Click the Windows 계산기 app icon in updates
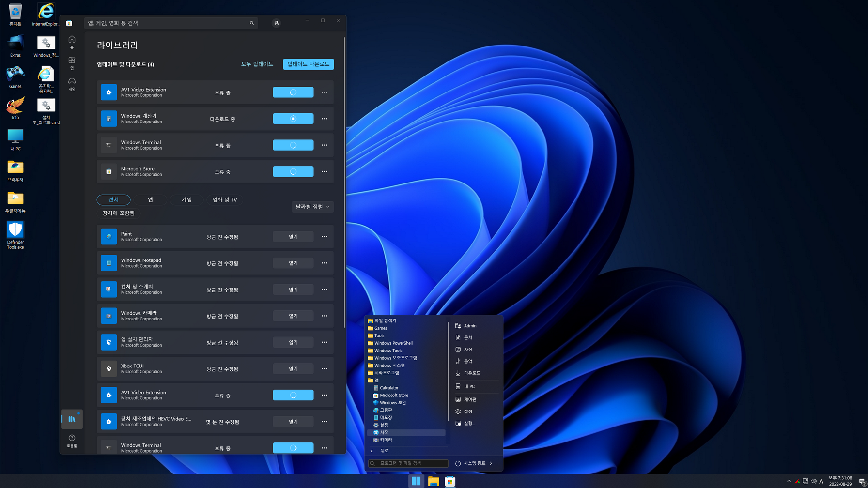The width and height of the screenshot is (868, 488). [x=108, y=119]
